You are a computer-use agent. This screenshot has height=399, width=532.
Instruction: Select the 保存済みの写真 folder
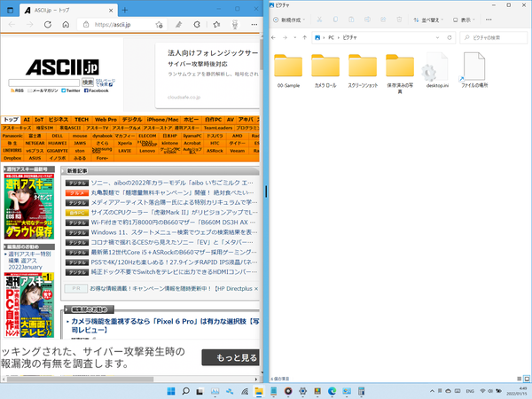pos(400,73)
